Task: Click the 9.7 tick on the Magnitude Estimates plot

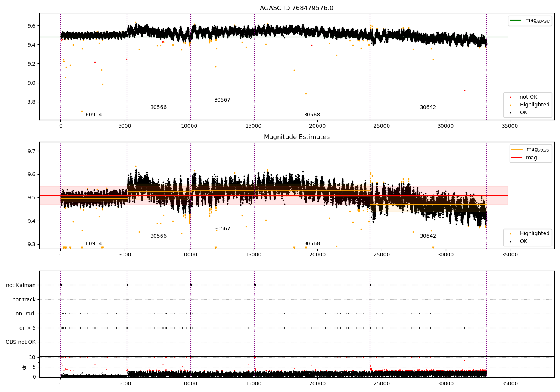Action: tap(32, 151)
